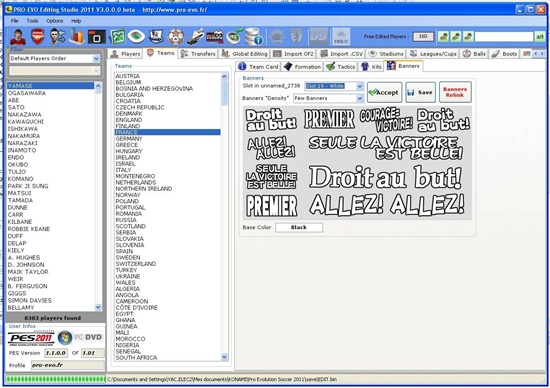Image resolution: width=550 pixels, height=388 pixels.
Task: Click the red Arsenal crest toolbar icon
Action: coord(38,36)
